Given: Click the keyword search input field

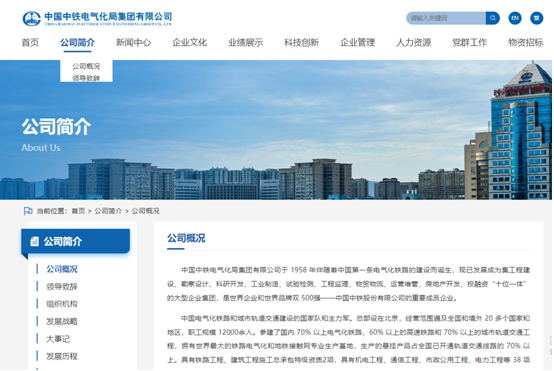Looking at the screenshot, I should 446,18.
